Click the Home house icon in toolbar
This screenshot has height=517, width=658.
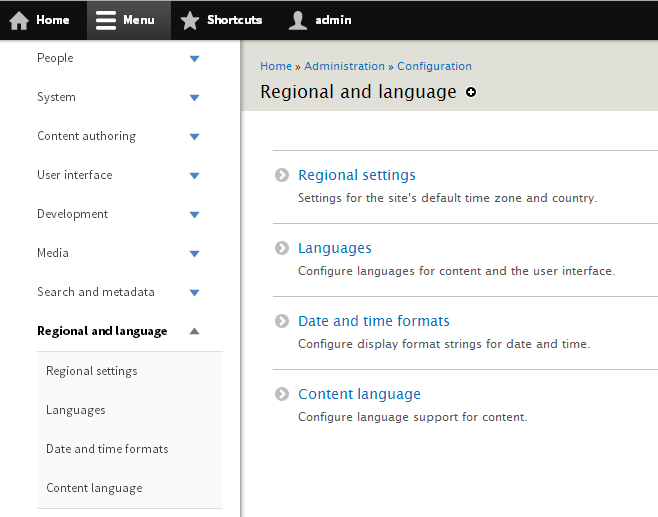[x=19, y=20]
